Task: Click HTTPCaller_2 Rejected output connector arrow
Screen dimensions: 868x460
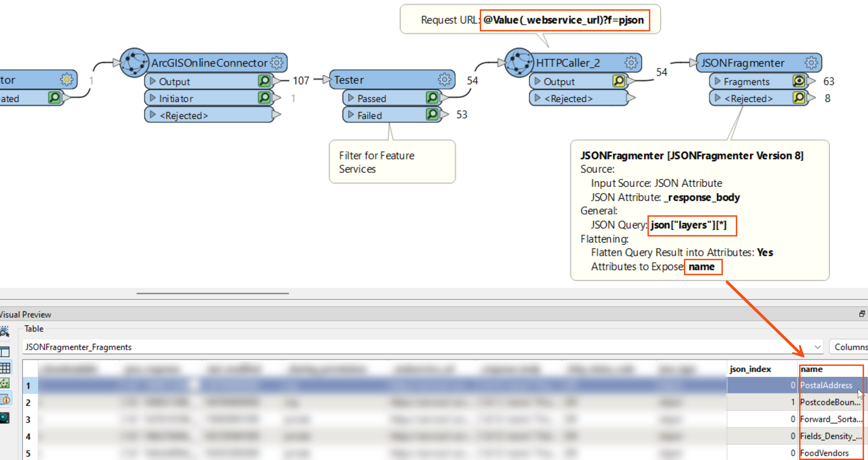Action: (x=631, y=98)
